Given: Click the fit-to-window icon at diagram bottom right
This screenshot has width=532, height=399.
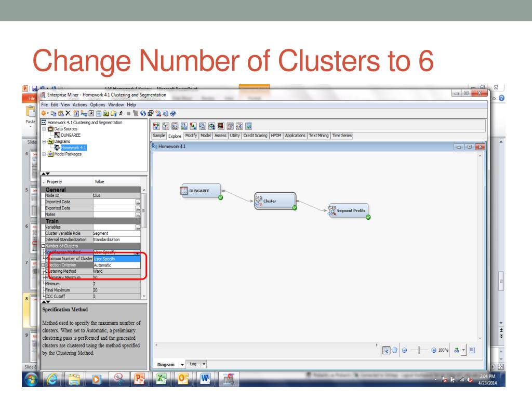Looking at the screenshot, I should pos(472,350).
